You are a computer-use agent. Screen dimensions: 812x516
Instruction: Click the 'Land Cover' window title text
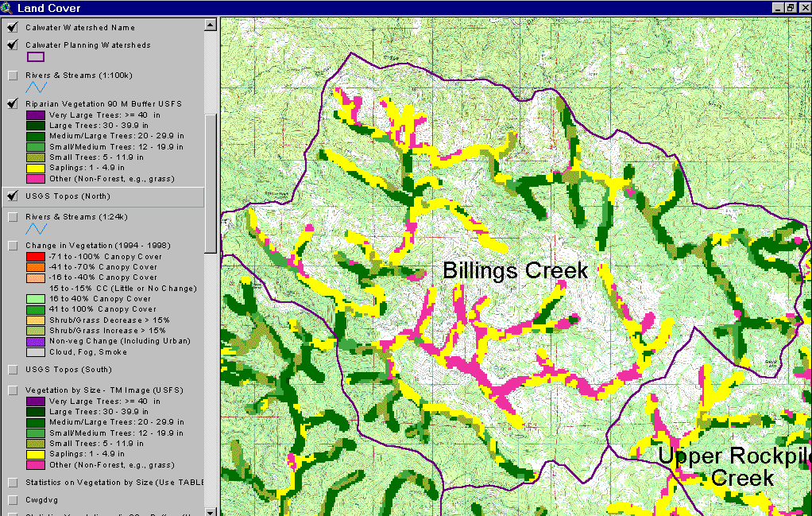click(x=48, y=8)
